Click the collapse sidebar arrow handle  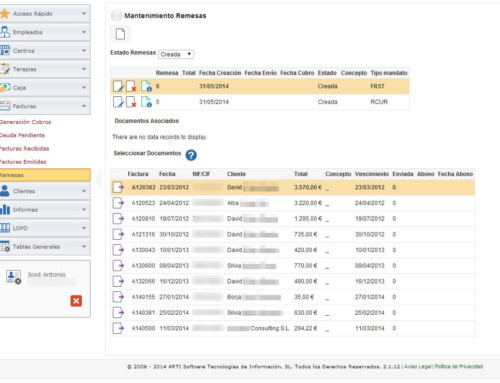pos(98,178)
